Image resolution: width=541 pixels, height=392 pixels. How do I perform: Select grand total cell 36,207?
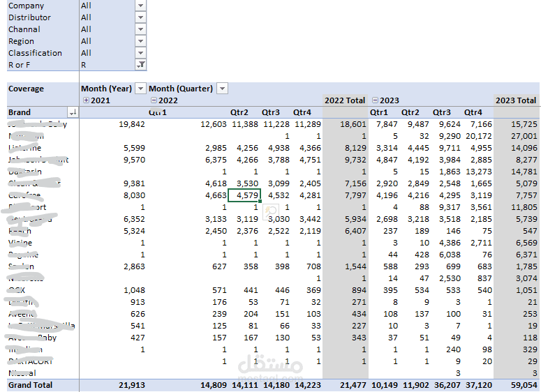pyautogui.click(x=447, y=385)
